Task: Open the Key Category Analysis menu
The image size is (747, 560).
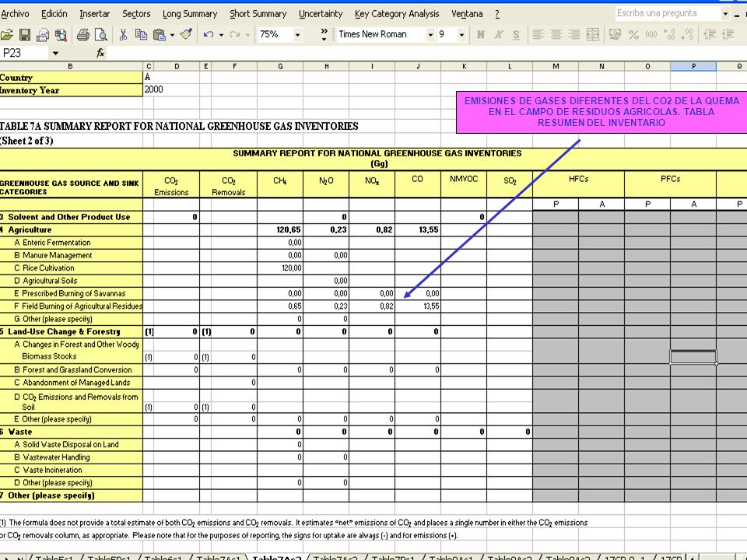Action: pos(397,14)
